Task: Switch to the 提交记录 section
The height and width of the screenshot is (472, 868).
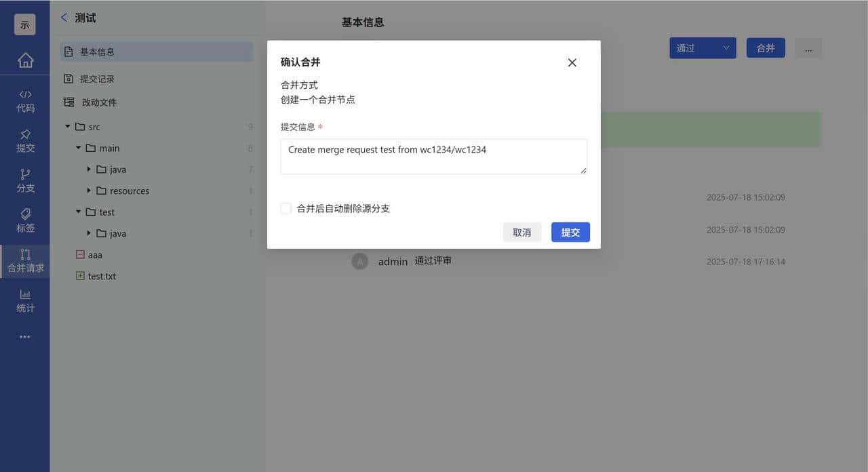Action: 97,79
